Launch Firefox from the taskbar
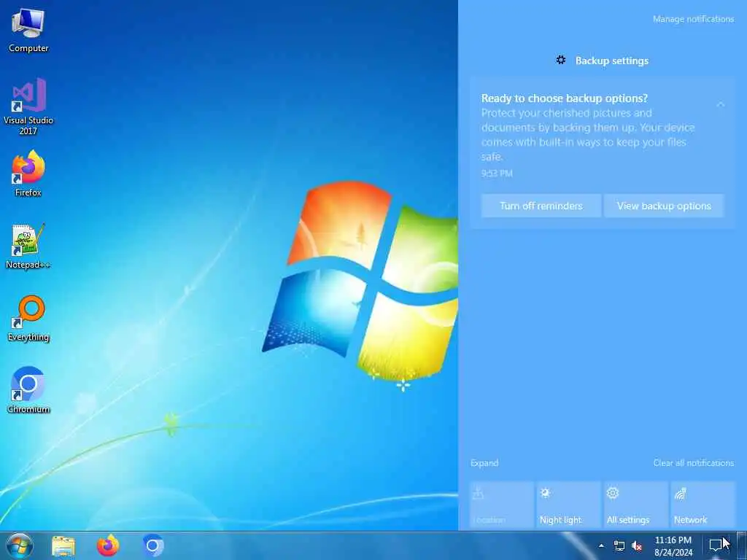Screen dimensions: 747x560 point(108,545)
